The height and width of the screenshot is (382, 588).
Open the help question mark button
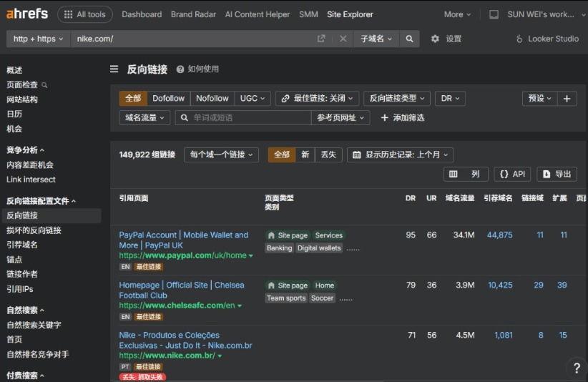[x=576, y=368]
